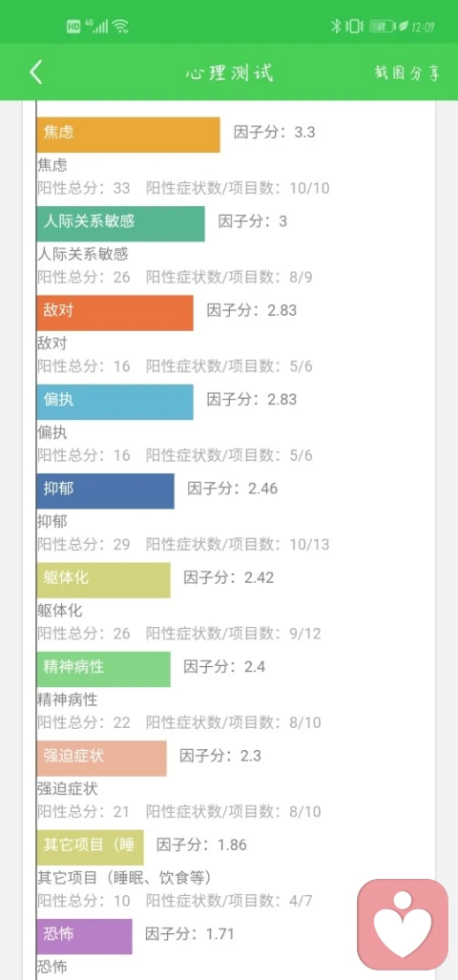458x980 pixels.
Task: Select the light blue 偏执 bar
Action: pyautogui.click(x=114, y=402)
